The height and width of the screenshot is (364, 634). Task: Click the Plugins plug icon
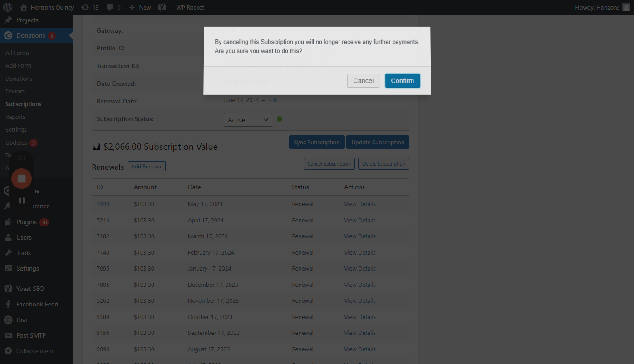point(8,222)
